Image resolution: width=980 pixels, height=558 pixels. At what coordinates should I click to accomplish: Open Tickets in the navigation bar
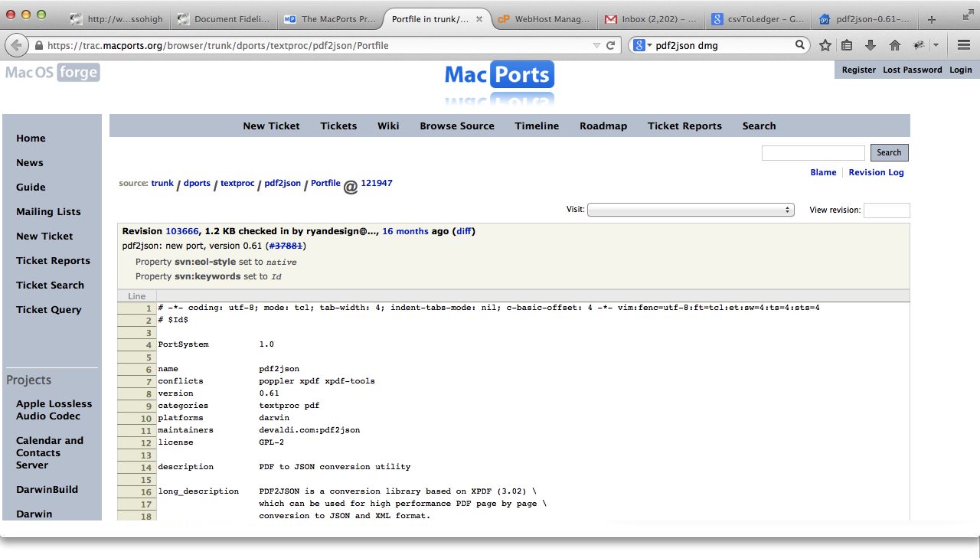pyautogui.click(x=338, y=126)
